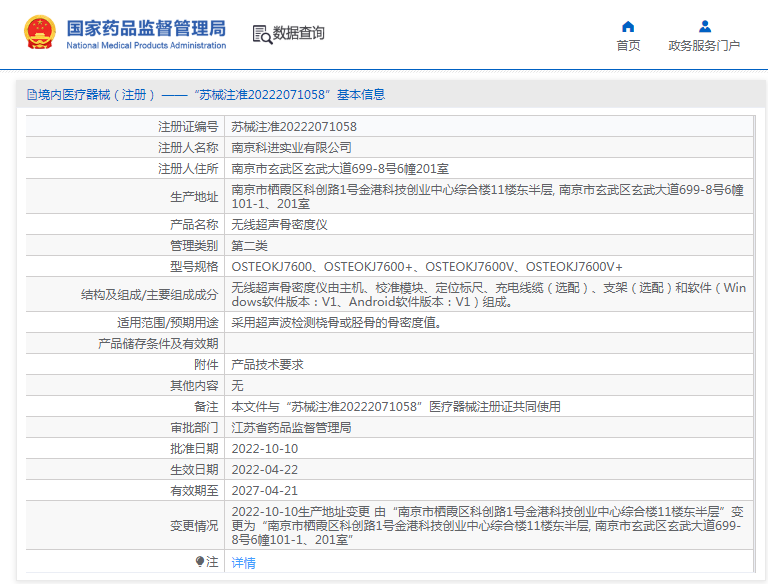
Task: Select approval date 2022-10-10
Action: click(x=264, y=449)
